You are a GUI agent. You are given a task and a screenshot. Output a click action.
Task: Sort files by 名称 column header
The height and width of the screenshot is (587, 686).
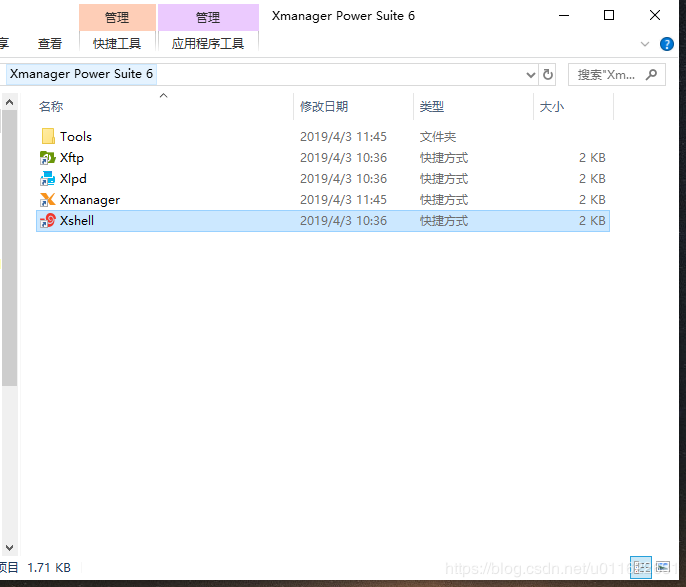tap(51, 106)
